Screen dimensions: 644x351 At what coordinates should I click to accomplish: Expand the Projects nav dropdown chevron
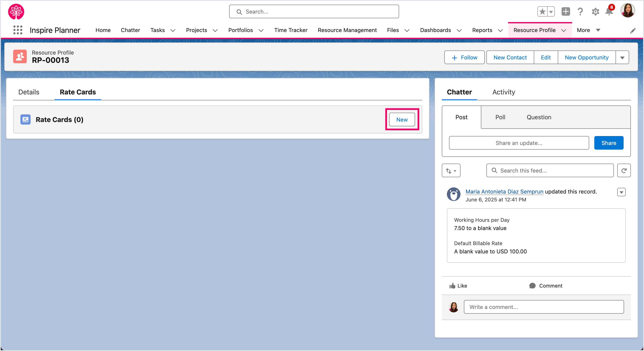[x=215, y=31]
